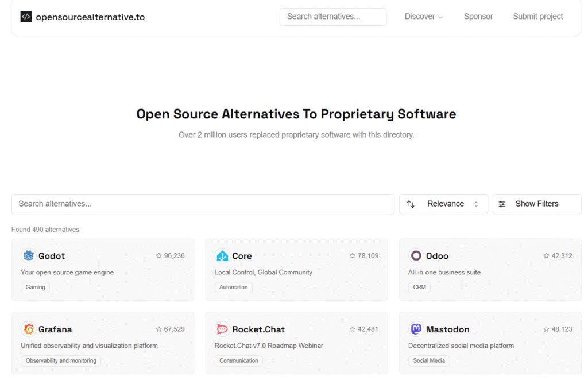588x380 pixels.
Task: Open the Grafana logo icon
Action: (29, 329)
